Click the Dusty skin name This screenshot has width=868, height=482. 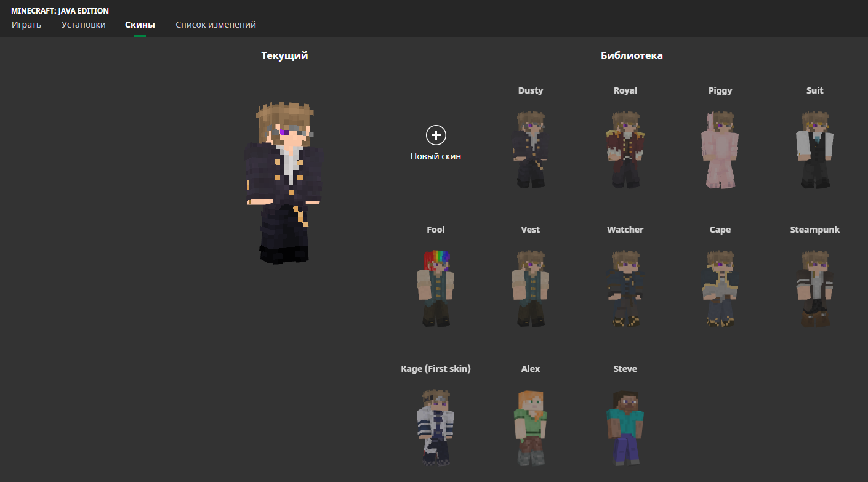click(x=531, y=90)
